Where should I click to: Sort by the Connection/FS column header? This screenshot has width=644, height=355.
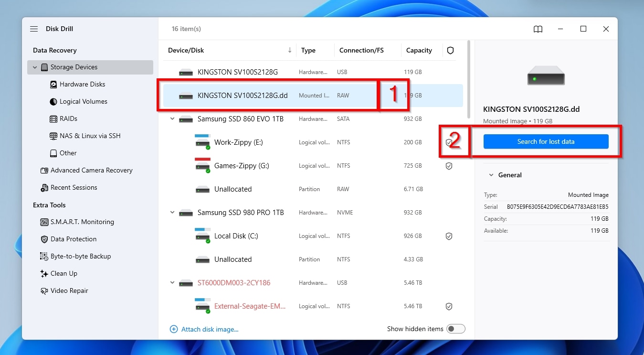coord(361,50)
